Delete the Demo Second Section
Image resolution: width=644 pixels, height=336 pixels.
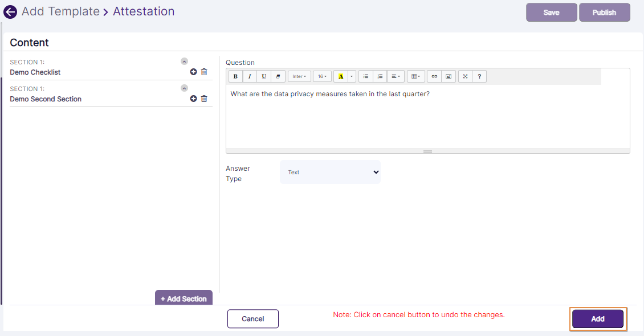pos(204,99)
